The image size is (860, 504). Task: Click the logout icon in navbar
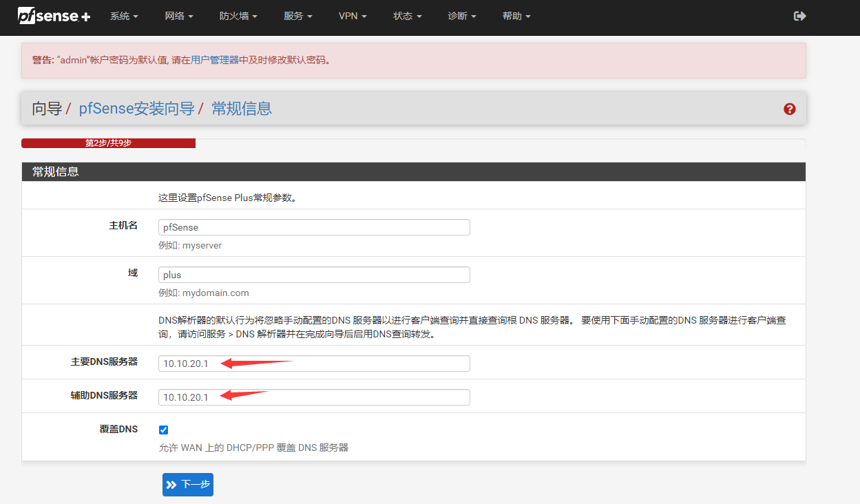click(x=799, y=16)
